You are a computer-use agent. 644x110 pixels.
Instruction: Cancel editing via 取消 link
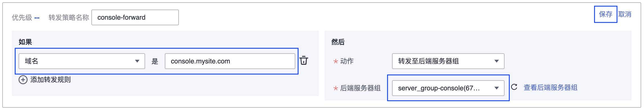point(625,14)
